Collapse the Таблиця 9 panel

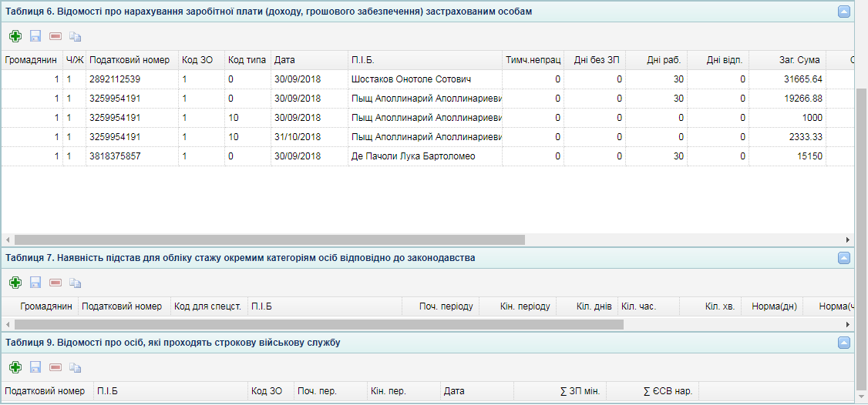coord(844,343)
